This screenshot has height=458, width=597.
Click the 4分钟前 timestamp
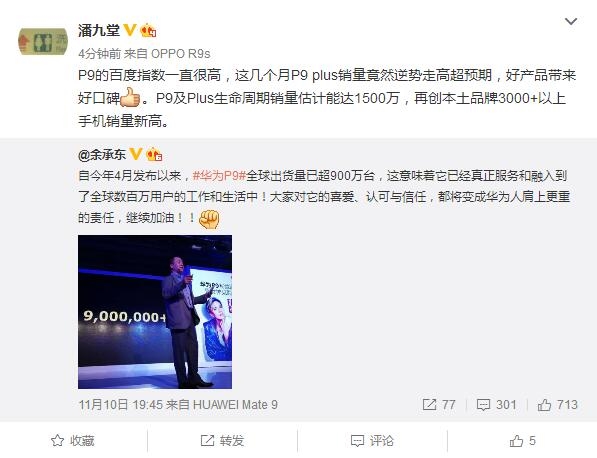tap(99, 54)
